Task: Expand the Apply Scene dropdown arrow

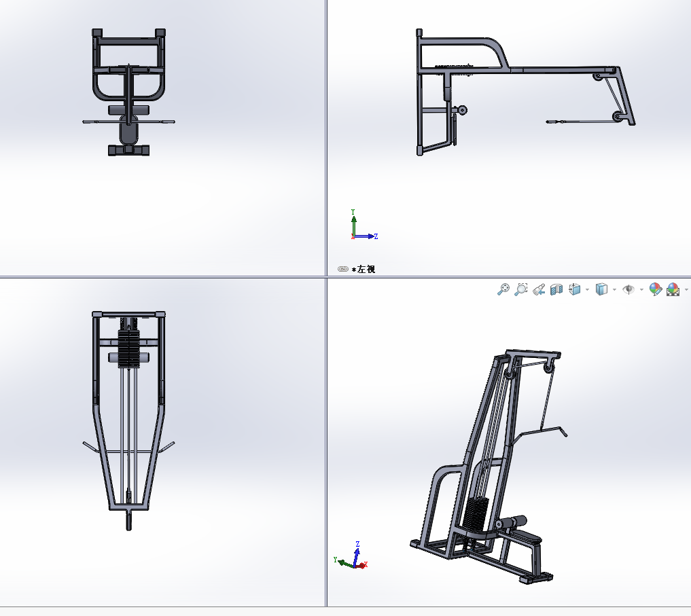Action: (686, 290)
